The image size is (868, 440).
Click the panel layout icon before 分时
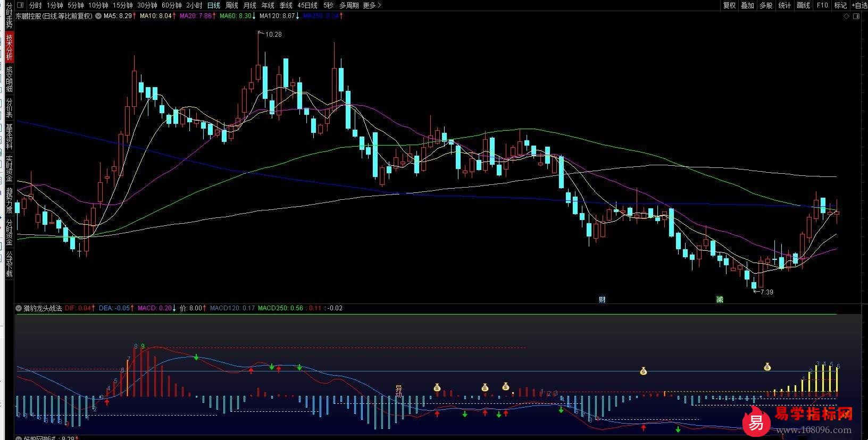pos(20,5)
